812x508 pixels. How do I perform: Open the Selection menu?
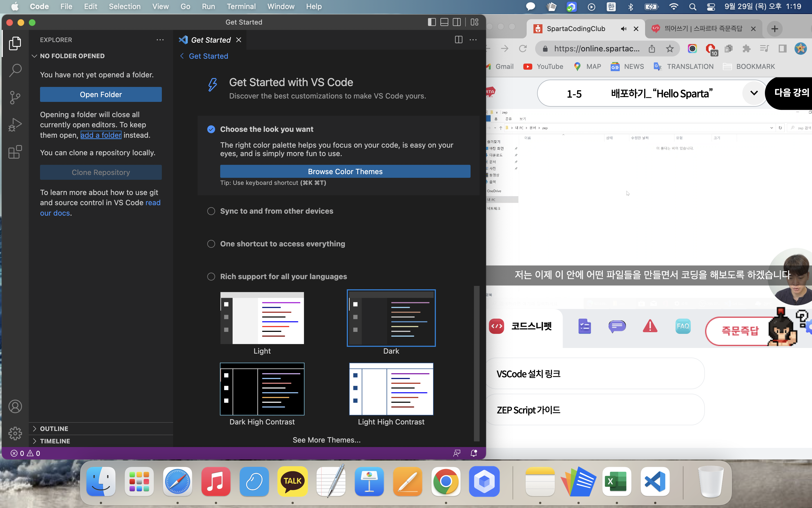coord(125,6)
